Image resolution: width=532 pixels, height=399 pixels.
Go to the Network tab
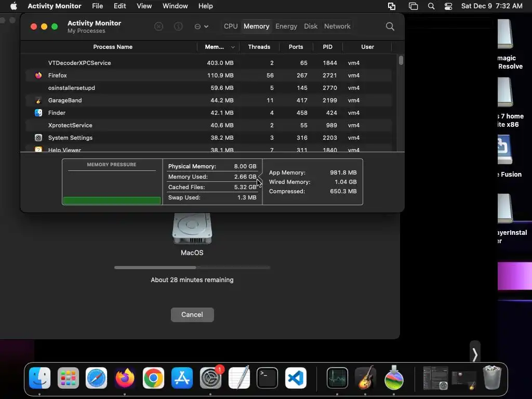tap(337, 26)
